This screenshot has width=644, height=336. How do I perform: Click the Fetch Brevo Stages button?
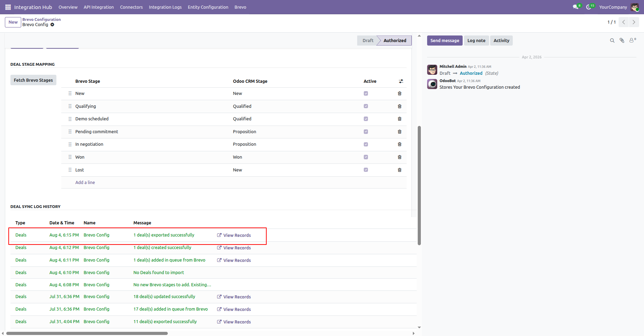(x=33, y=80)
